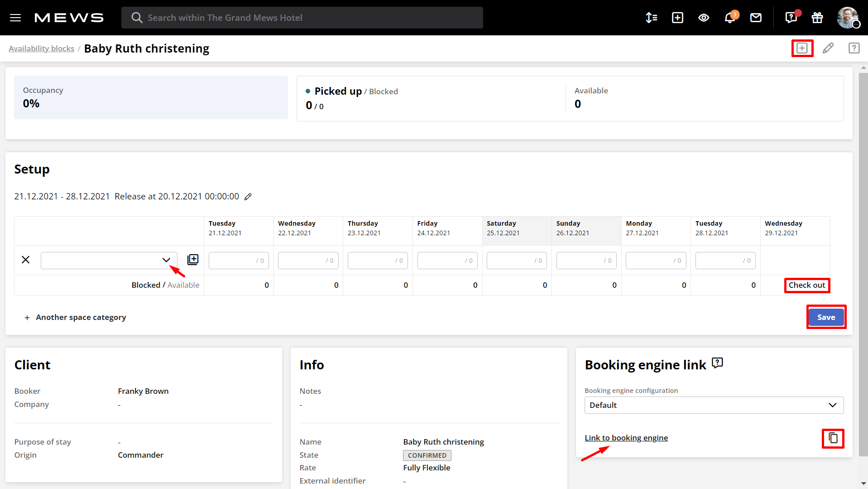Click the Availability blocks breadcrumb
The height and width of the screenshot is (489, 868).
(x=41, y=48)
